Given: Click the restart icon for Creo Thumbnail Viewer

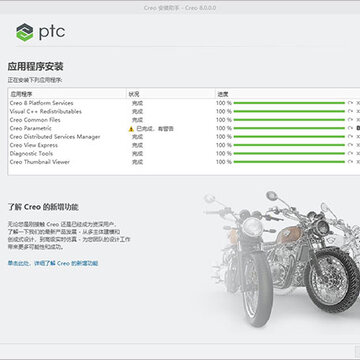Looking at the screenshot, I should point(350,162).
